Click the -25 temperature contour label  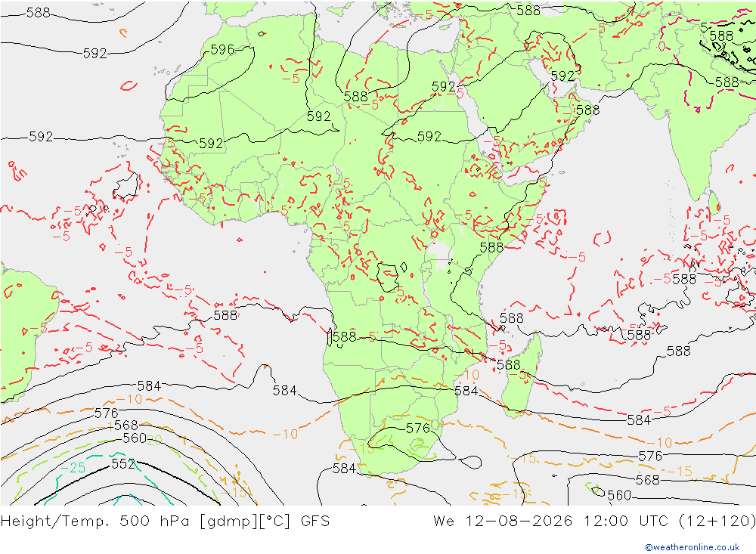coord(73,468)
